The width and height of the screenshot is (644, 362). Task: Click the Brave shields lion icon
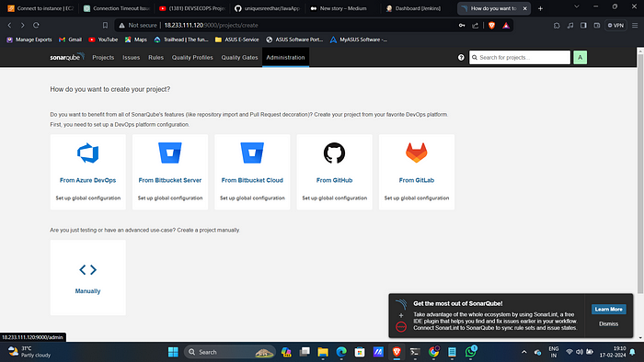pyautogui.click(x=491, y=26)
